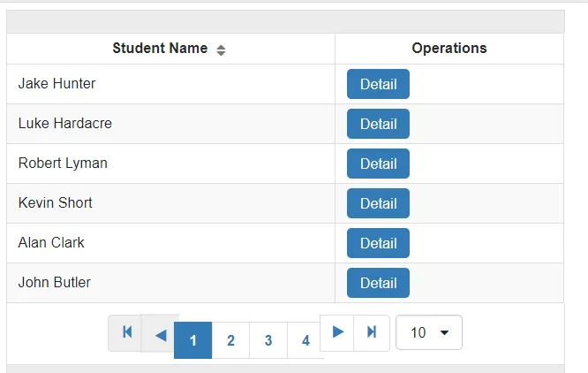Go to next page arrow

coord(337,332)
